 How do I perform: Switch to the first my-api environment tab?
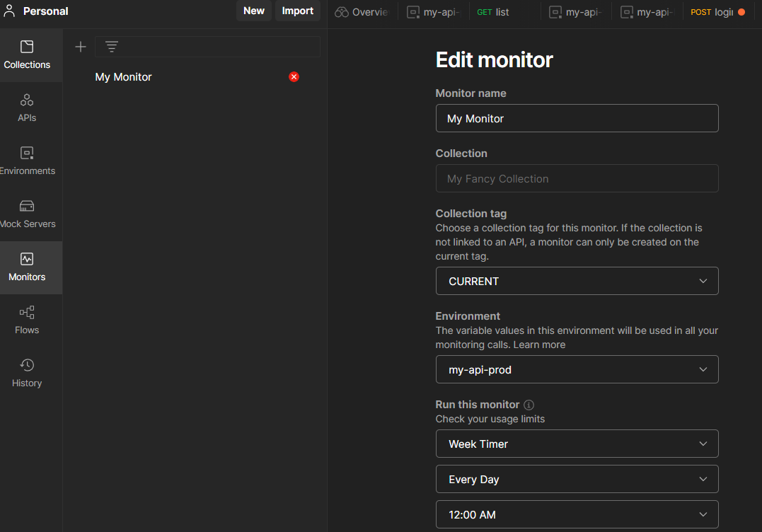[434, 12]
